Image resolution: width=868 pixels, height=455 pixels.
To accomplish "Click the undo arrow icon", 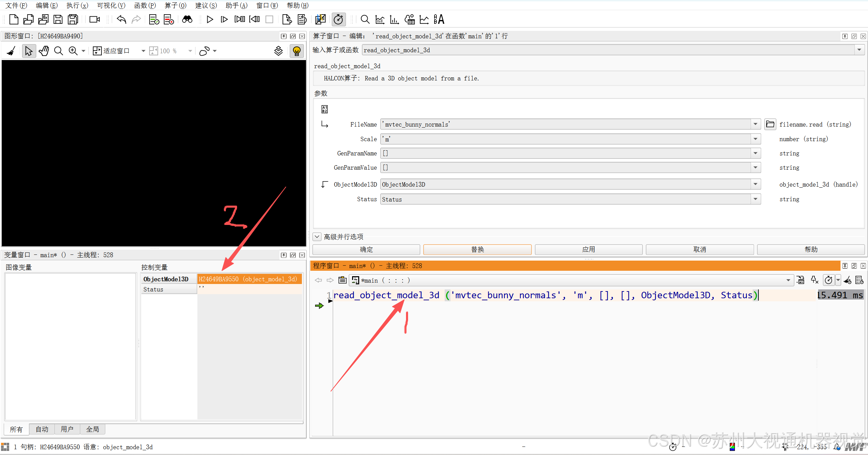I will tap(121, 19).
